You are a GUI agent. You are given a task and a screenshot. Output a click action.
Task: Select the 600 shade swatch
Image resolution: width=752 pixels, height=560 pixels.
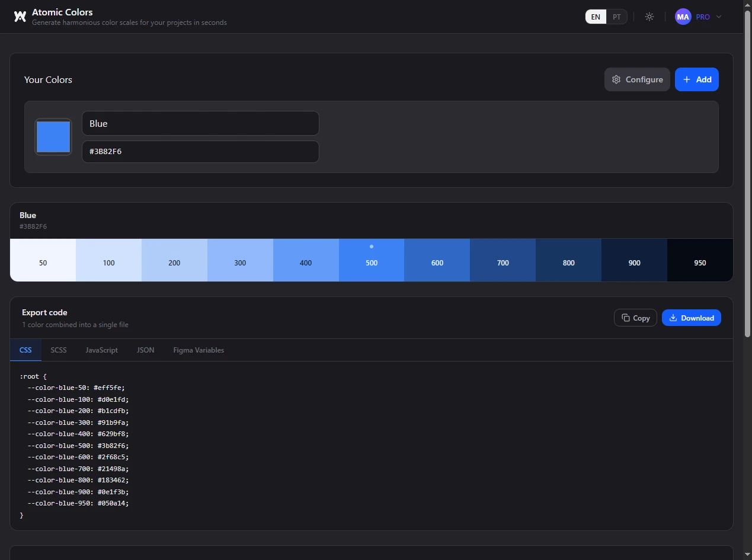[437, 260]
